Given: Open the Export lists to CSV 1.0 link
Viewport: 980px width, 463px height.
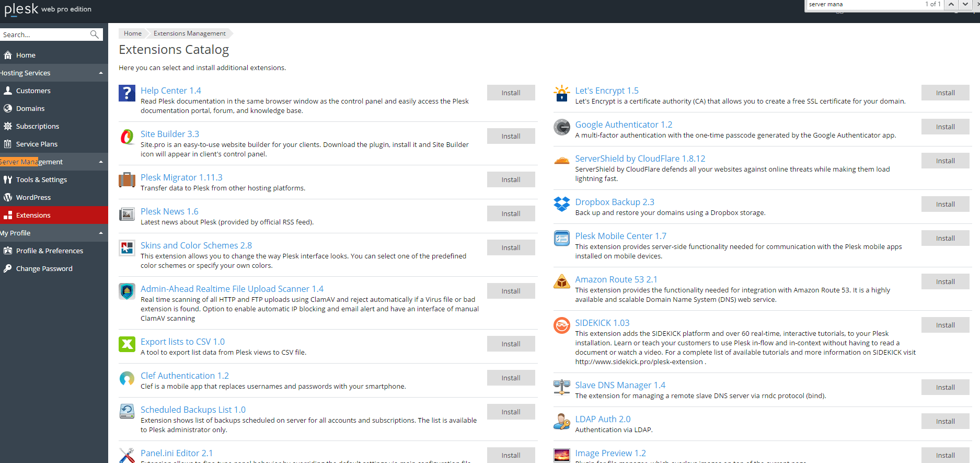Looking at the screenshot, I should click(x=182, y=342).
